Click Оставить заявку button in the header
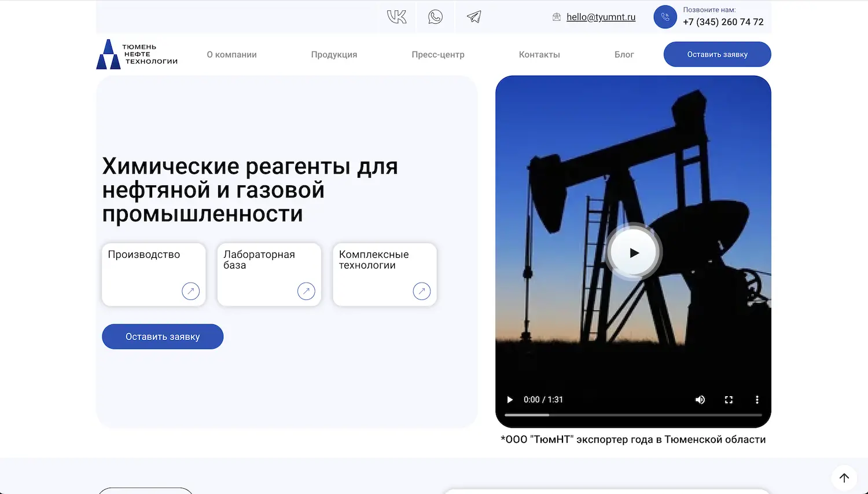Viewport: 868px width, 494px height. point(718,54)
